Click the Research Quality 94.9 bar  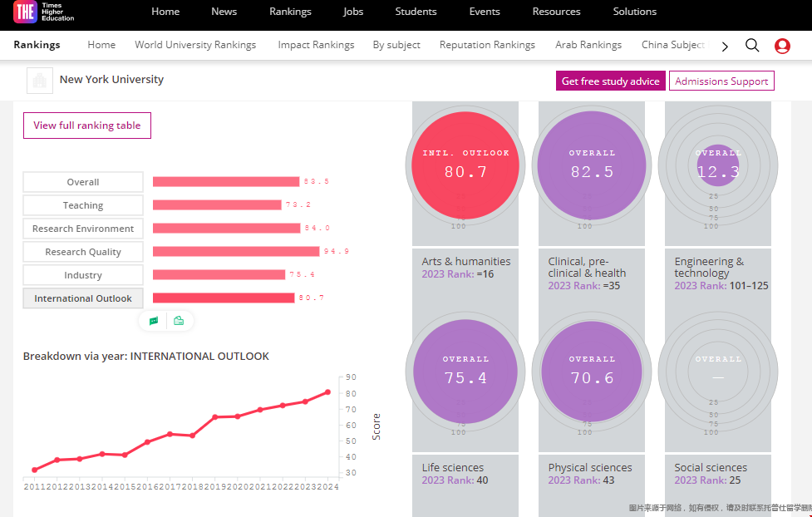click(x=236, y=251)
